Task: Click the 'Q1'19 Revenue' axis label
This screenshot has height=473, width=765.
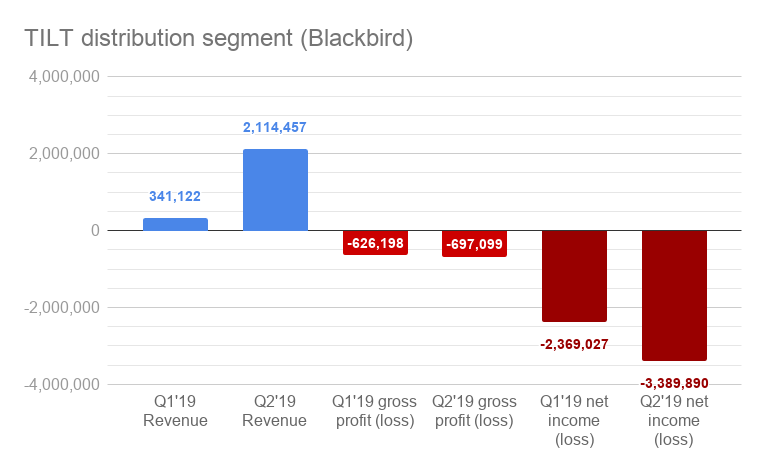Action: click(175, 411)
